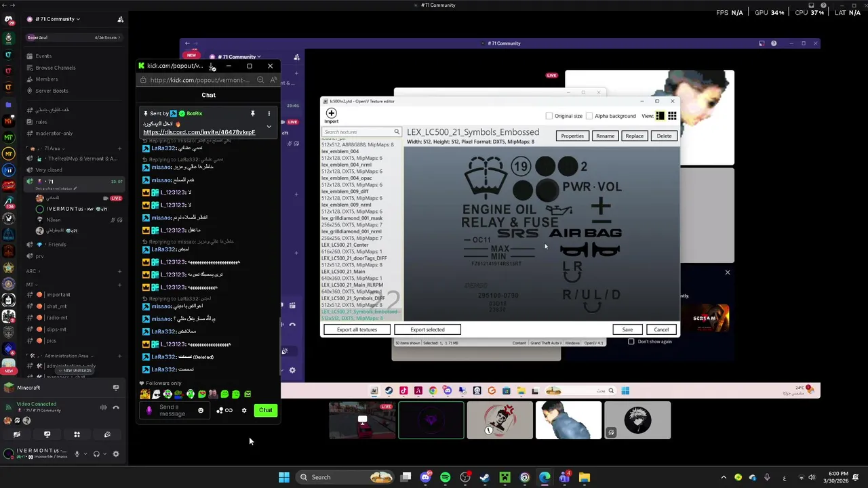This screenshot has width=868, height=488.
Task: Open the Discord soundboard button
Action: coord(107,434)
